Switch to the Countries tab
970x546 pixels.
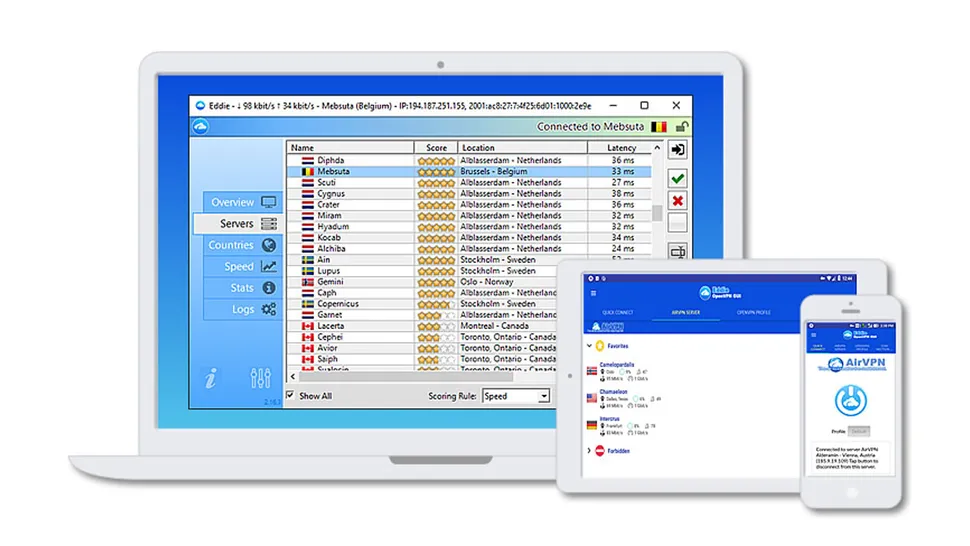242,245
